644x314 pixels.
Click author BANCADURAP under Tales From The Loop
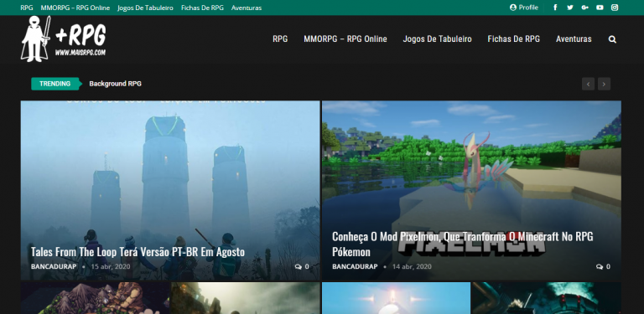pos(54,266)
